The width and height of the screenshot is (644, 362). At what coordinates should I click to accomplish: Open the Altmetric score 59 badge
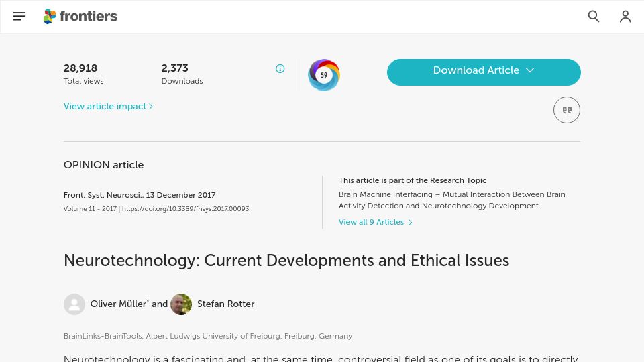click(324, 74)
